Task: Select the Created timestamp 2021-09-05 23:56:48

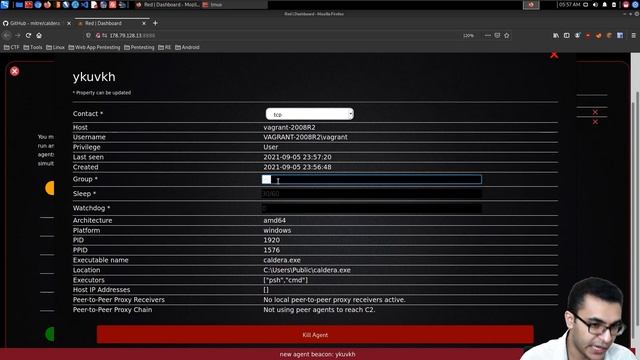Action: point(297,167)
